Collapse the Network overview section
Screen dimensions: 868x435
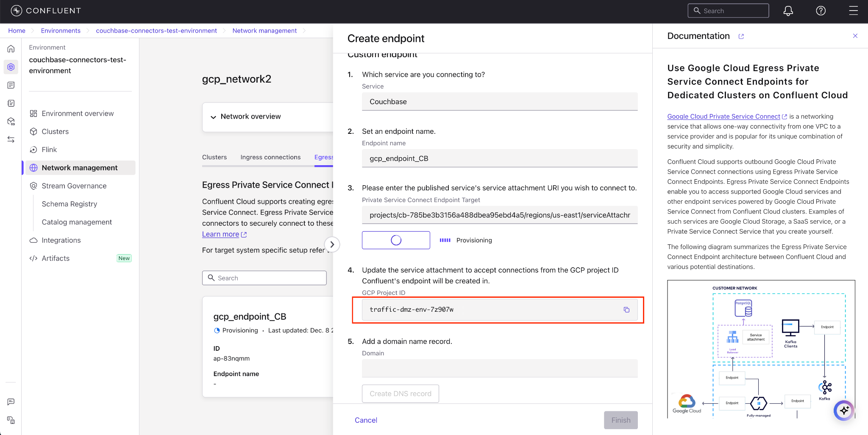click(213, 117)
